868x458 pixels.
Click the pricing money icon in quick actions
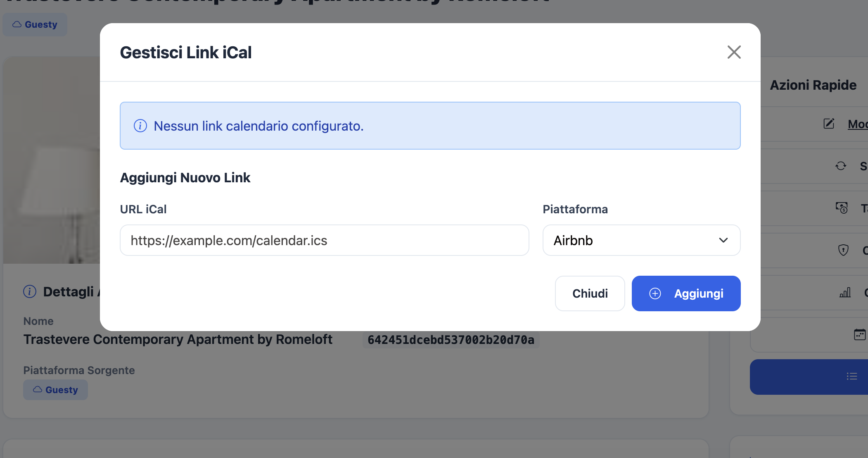pyautogui.click(x=842, y=208)
